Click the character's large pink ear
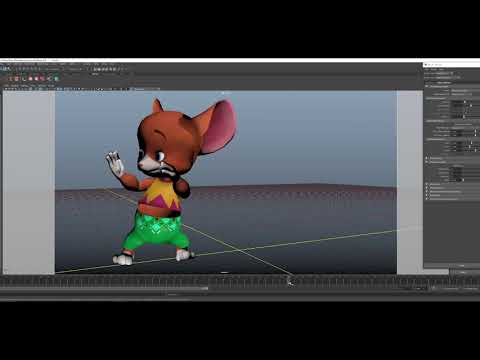This screenshot has width=480, height=360. pos(218,127)
